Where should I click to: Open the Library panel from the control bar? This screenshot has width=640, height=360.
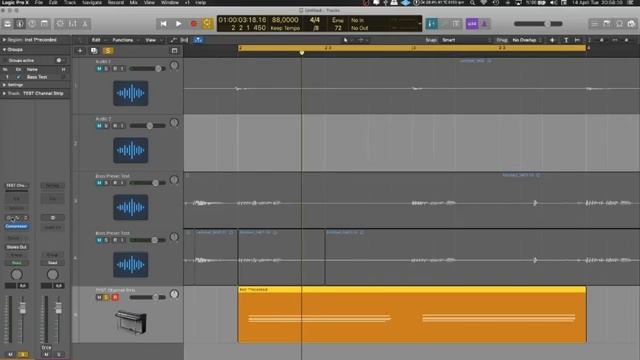(7, 24)
